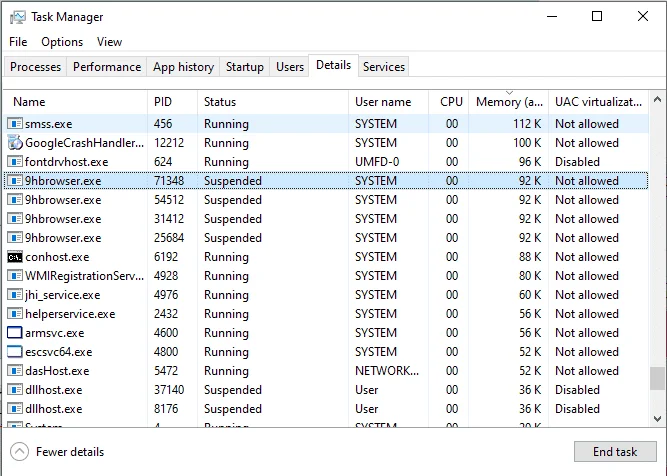Select the helperservice.exe process name
The height and width of the screenshot is (476, 667).
click(70, 314)
